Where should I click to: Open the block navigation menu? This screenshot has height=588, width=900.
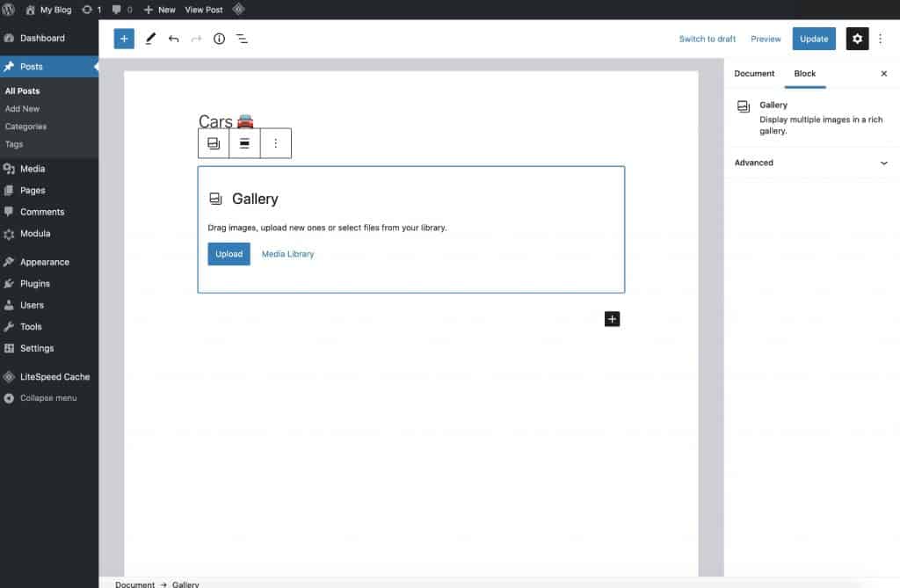pyautogui.click(x=242, y=39)
